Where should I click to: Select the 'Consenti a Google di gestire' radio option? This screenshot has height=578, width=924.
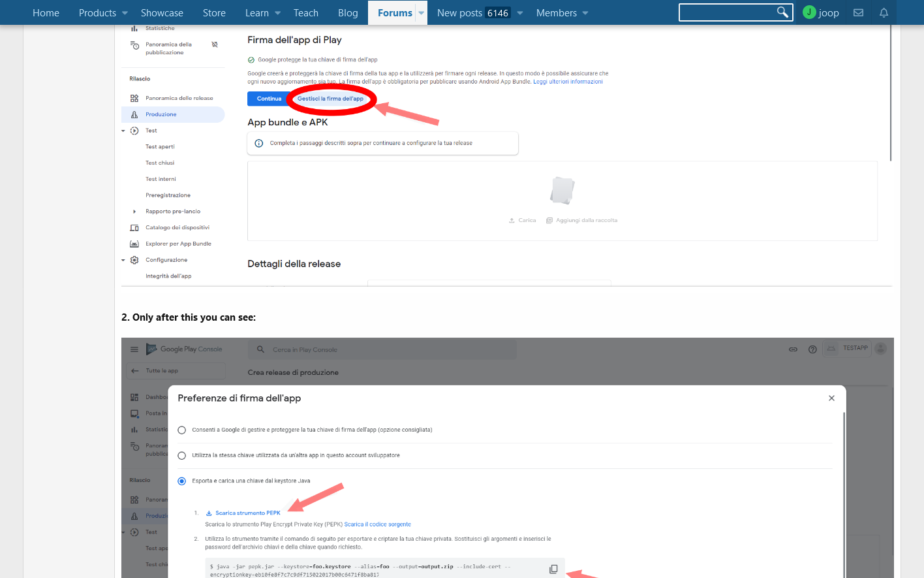181,430
